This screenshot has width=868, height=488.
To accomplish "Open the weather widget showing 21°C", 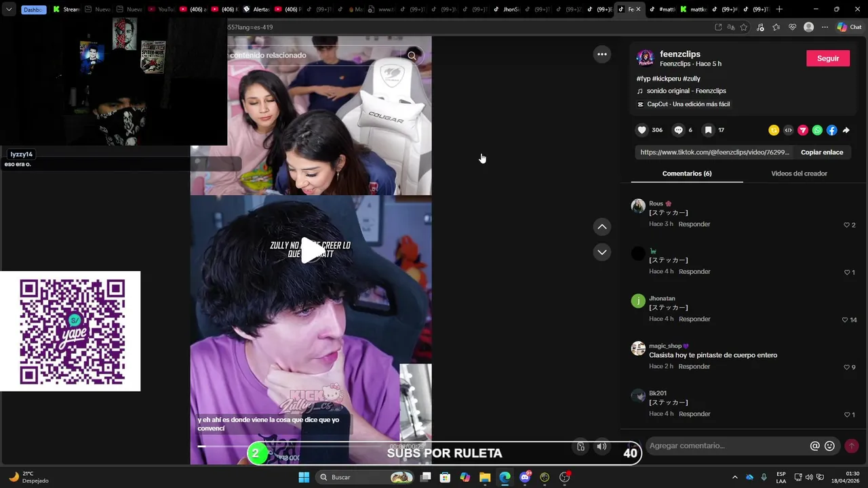I will pyautogui.click(x=28, y=477).
